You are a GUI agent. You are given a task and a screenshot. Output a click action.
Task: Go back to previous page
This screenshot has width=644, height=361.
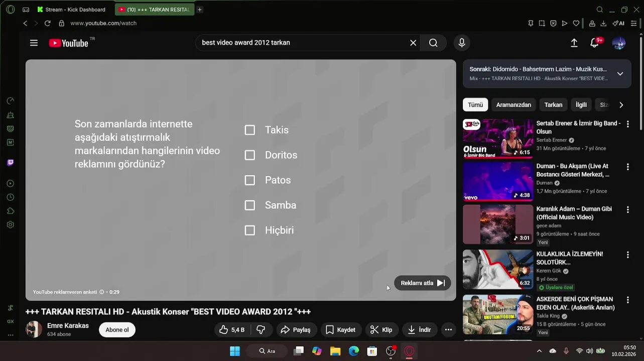coord(25,23)
